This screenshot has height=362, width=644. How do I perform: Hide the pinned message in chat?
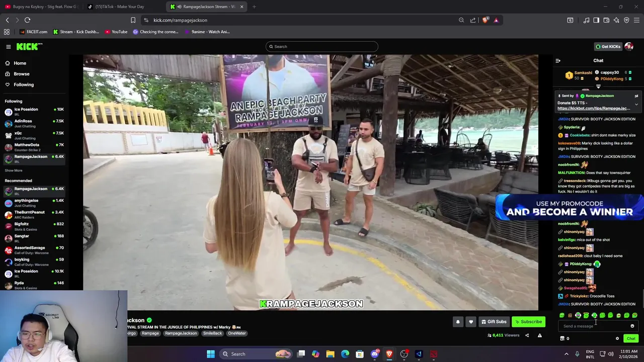636,96
